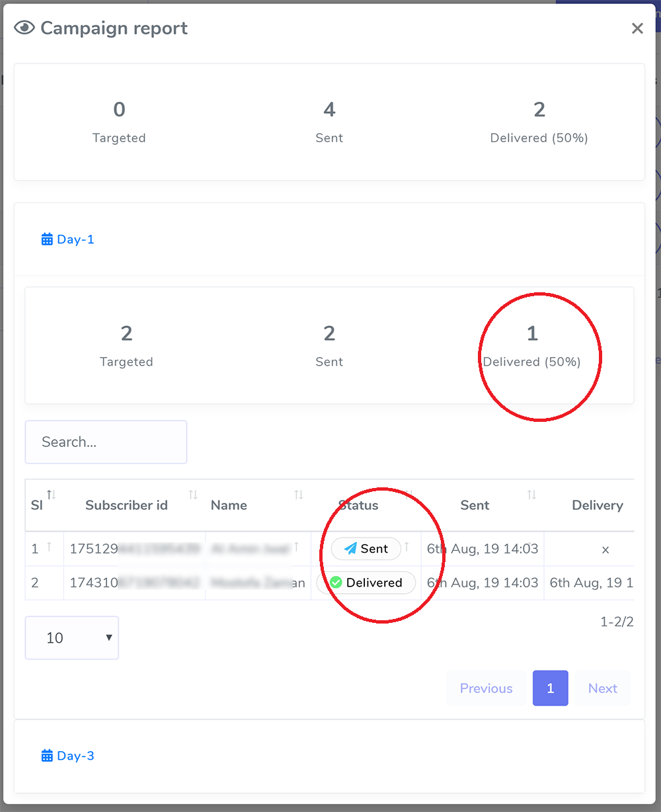661x812 pixels.
Task: Open the rows-per-page dropdown showing 10
Action: [x=71, y=637]
